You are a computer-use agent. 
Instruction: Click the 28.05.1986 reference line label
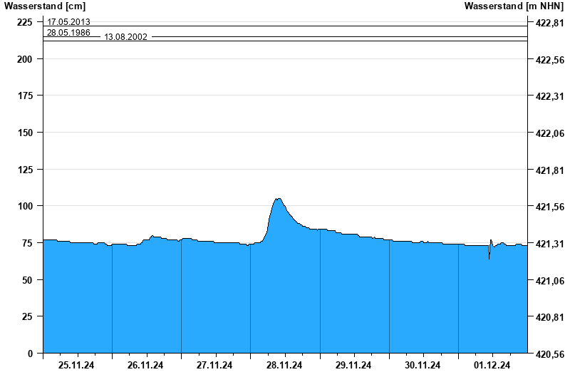[x=68, y=33]
